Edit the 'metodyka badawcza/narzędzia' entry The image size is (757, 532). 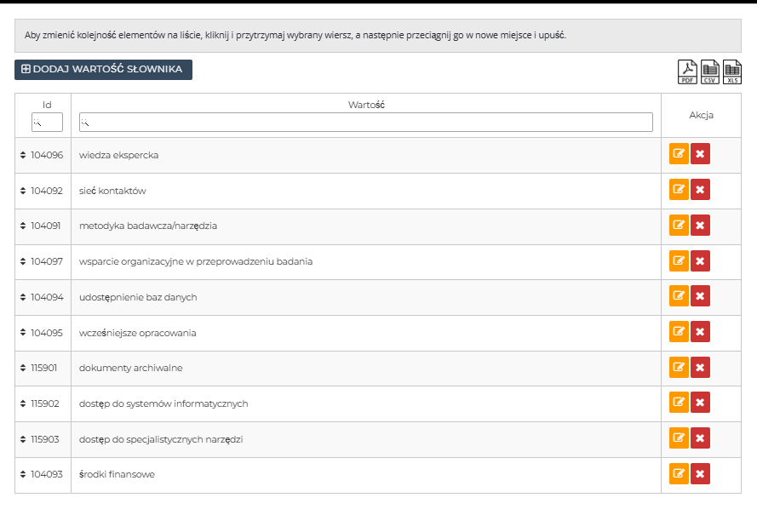[679, 226]
